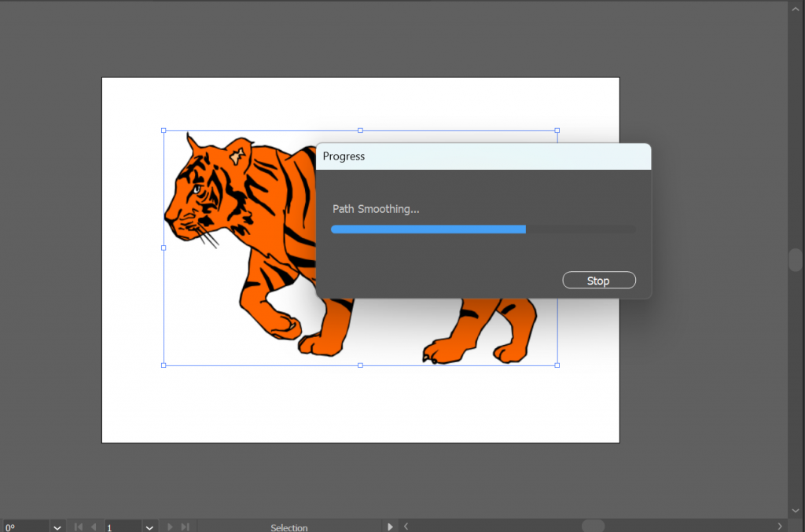Click the Stop button in Progress dialog
805x532 pixels.
pyautogui.click(x=598, y=280)
